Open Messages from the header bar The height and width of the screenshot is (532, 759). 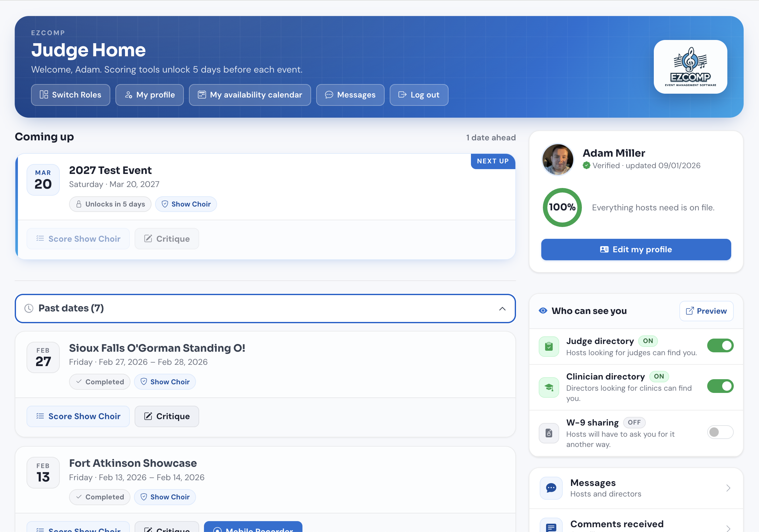[x=350, y=95]
